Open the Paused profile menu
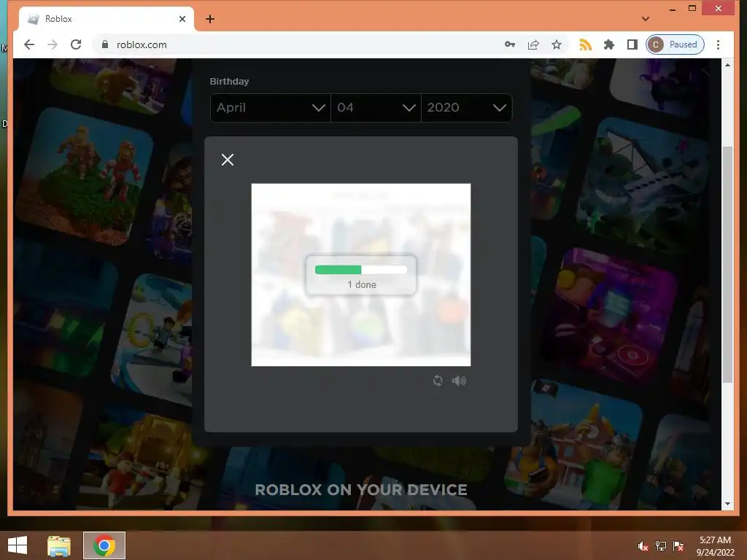Screen dimensions: 747x560 click(675, 44)
